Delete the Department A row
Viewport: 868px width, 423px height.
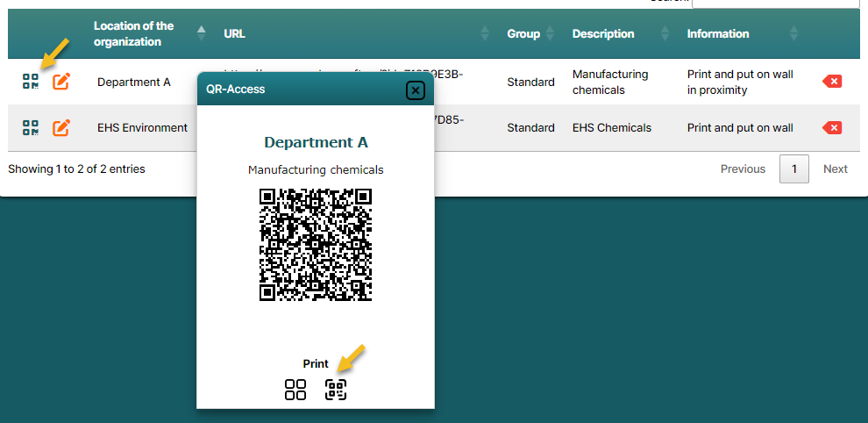(832, 82)
